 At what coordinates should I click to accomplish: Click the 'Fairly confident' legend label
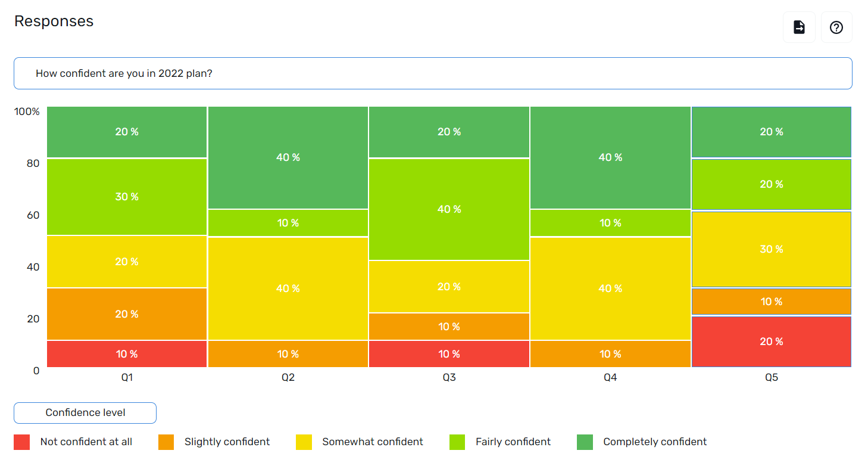(x=513, y=442)
